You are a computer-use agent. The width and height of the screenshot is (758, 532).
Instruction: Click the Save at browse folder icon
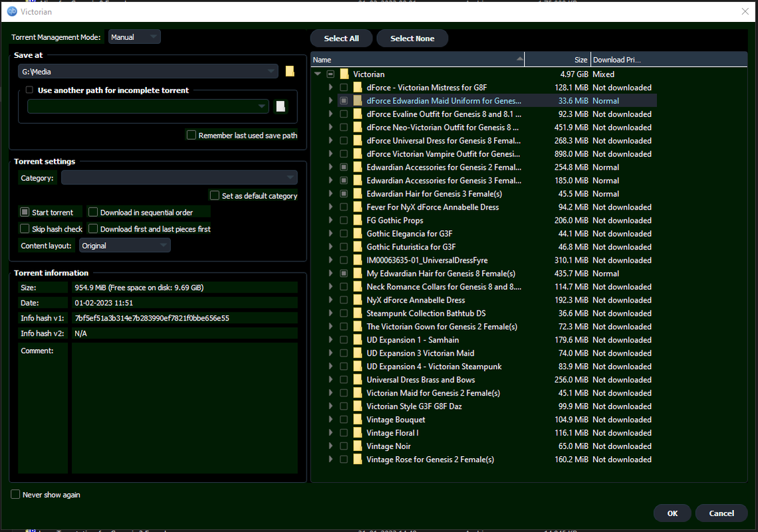(x=289, y=72)
